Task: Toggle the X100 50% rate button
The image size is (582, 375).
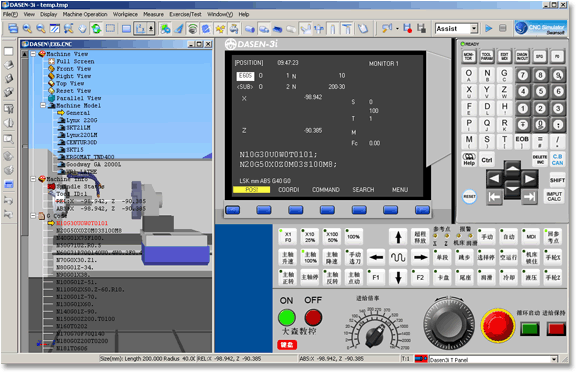Action: point(332,237)
